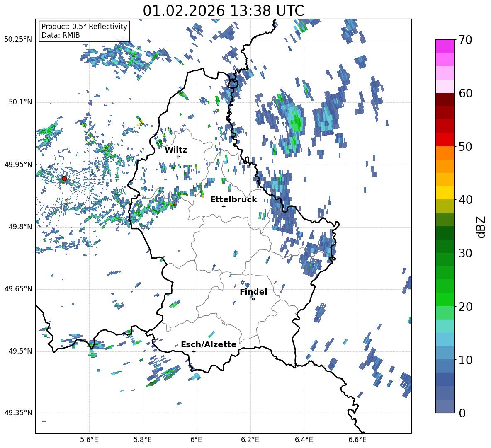
Task: Click the longitude label 6.2°E
Action: pos(250,440)
